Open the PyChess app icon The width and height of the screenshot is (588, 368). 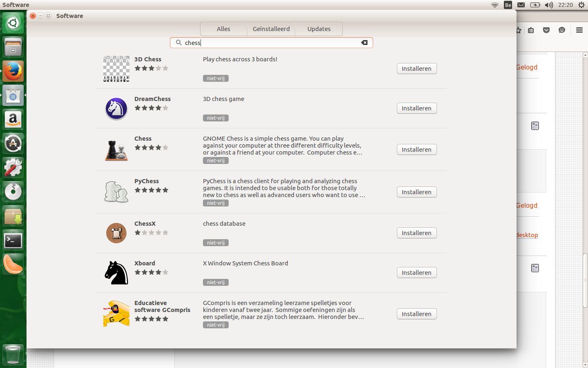[x=116, y=192]
